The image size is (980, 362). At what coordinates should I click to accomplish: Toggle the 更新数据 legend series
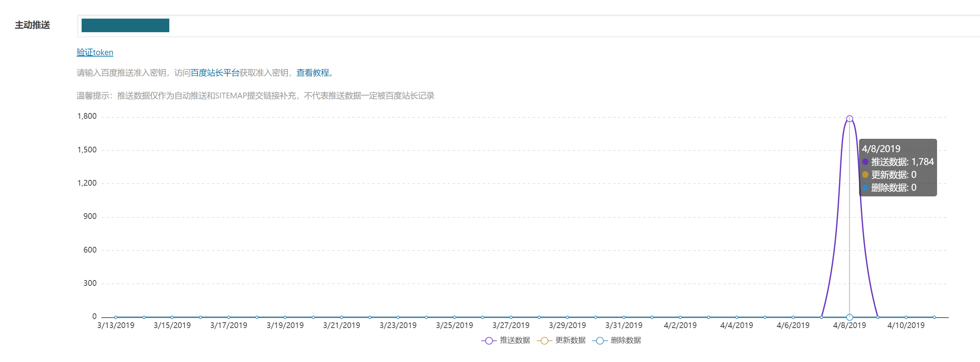tap(561, 340)
